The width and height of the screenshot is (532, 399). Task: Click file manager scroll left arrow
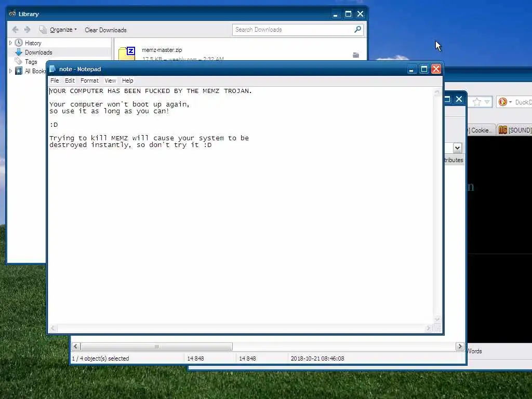coord(76,347)
